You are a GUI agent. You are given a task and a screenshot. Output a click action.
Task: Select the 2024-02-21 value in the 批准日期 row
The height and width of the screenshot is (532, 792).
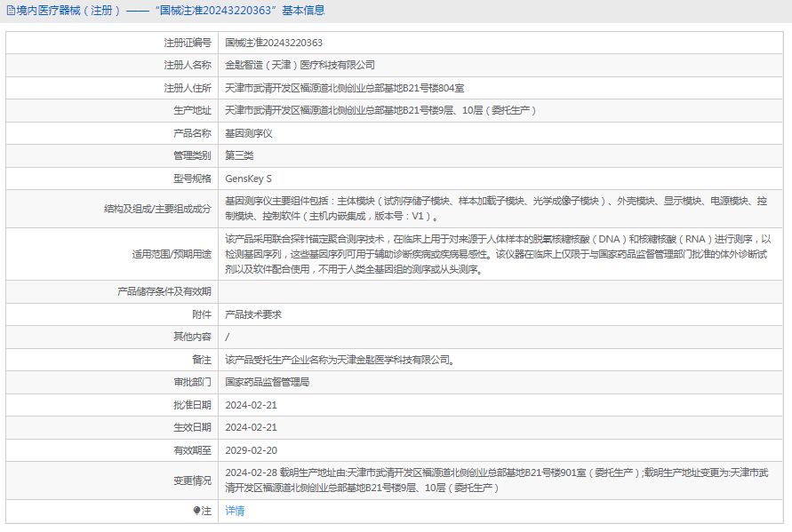coord(251,405)
